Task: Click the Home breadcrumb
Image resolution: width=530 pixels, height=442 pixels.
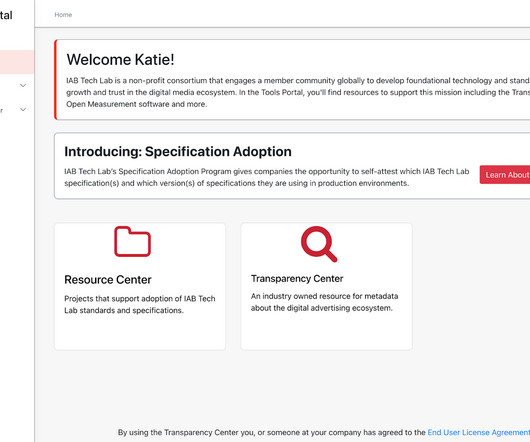Action: 63,15
